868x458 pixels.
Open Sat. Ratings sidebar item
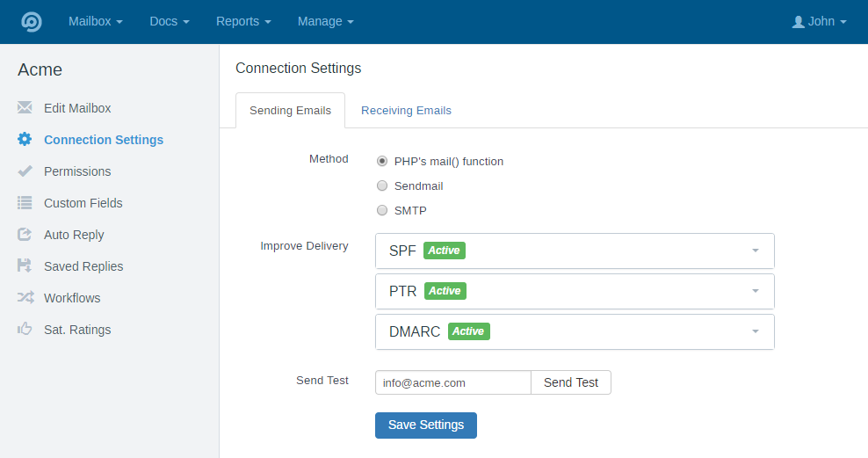[77, 330]
